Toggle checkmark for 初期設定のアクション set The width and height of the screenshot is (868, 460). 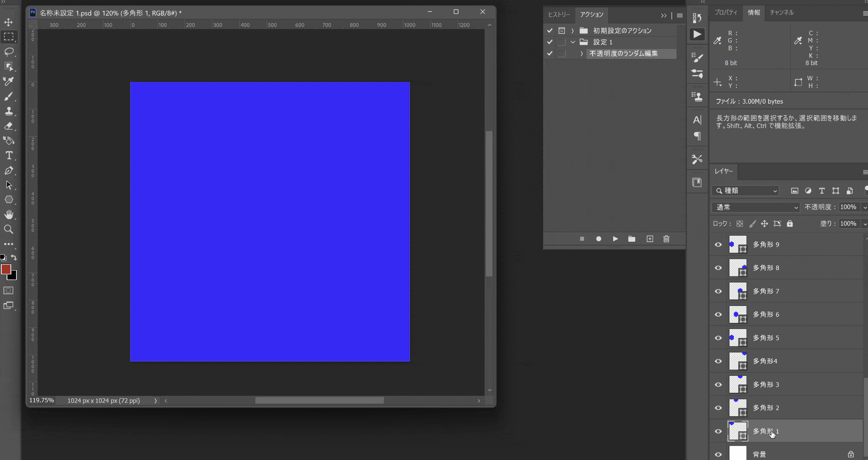[550, 30]
